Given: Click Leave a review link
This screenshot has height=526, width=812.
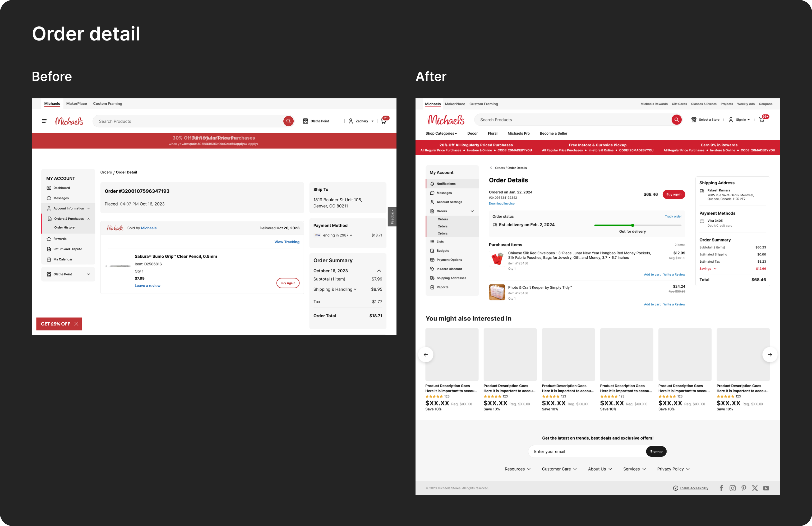Looking at the screenshot, I should pyautogui.click(x=147, y=286).
